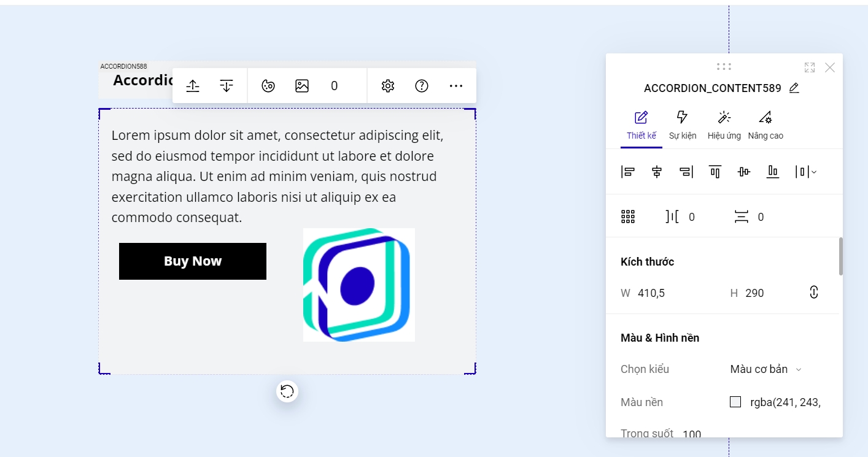
Task: Switch to the Sự kiện tab
Action: tap(682, 125)
